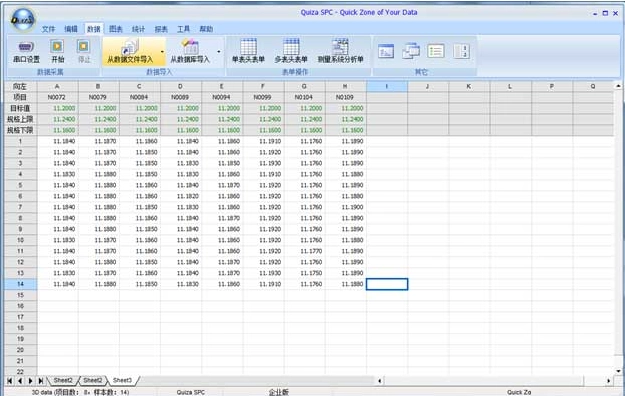The image size is (625, 396).
Task: Select column header D
Action: [181, 86]
